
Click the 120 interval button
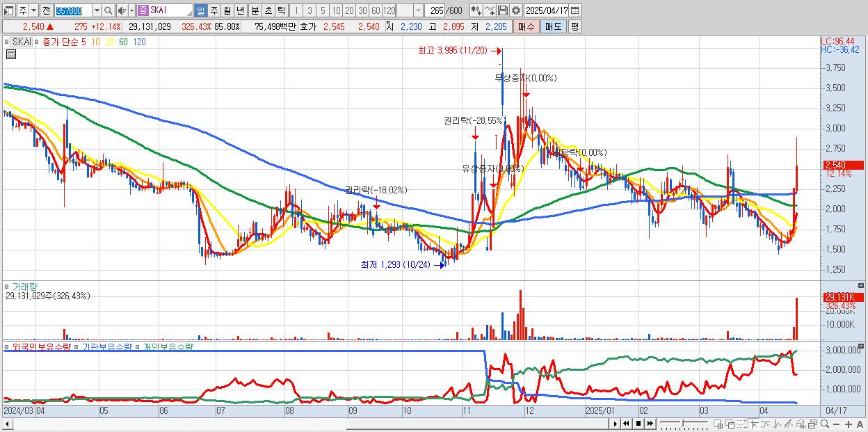pos(389,10)
